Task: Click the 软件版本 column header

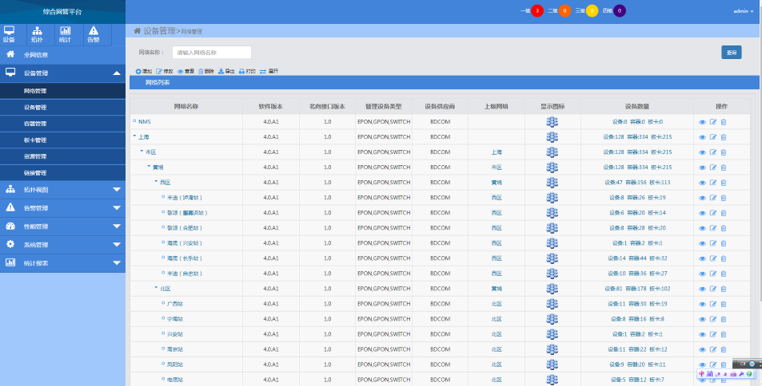Action: 271,106
